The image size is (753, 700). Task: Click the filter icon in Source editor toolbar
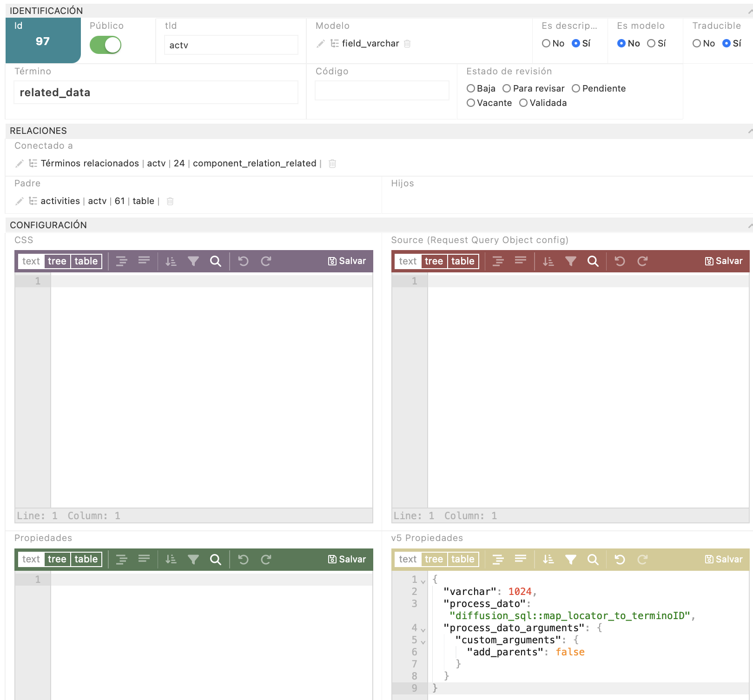pos(571,261)
